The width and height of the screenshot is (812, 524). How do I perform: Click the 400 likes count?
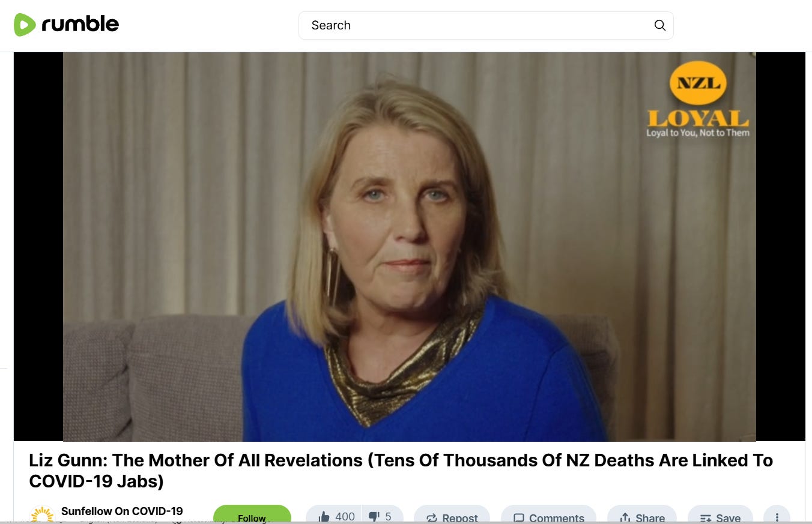click(345, 517)
